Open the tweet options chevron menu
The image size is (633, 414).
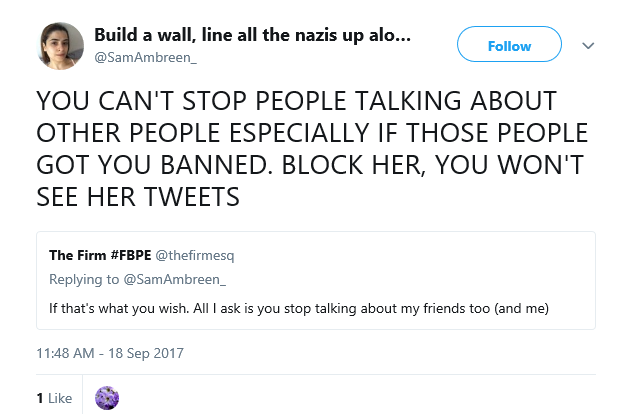coord(588,46)
